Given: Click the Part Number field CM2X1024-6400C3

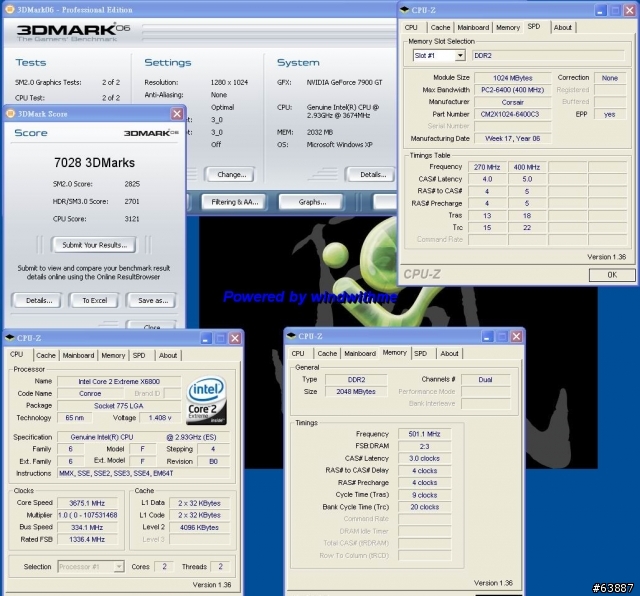Looking at the screenshot, I should pyautogui.click(x=513, y=114).
